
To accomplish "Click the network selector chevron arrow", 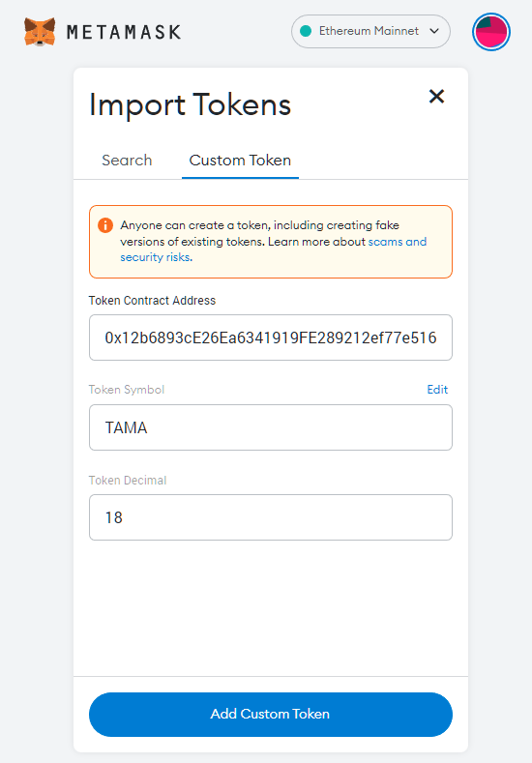I will point(434,31).
